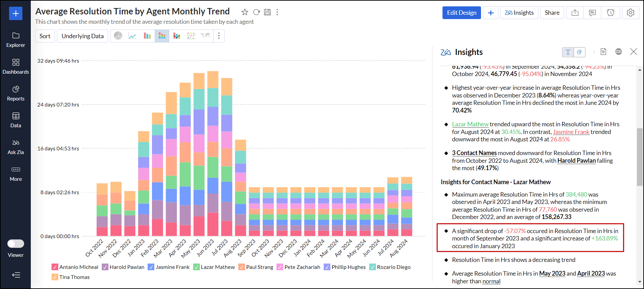The image size is (644, 289).
Task: Mark the report as favorite with star
Action: 245,12
